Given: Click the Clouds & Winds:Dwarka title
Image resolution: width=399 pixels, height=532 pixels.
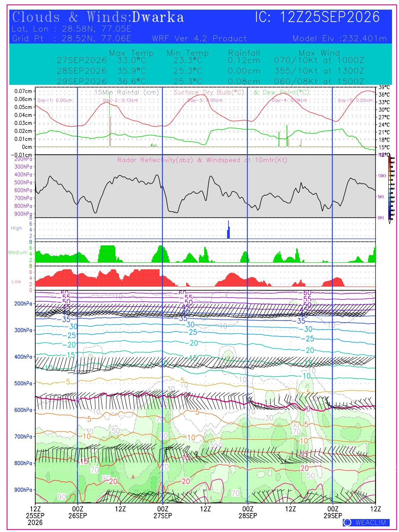Looking at the screenshot, I should [x=98, y=17].
